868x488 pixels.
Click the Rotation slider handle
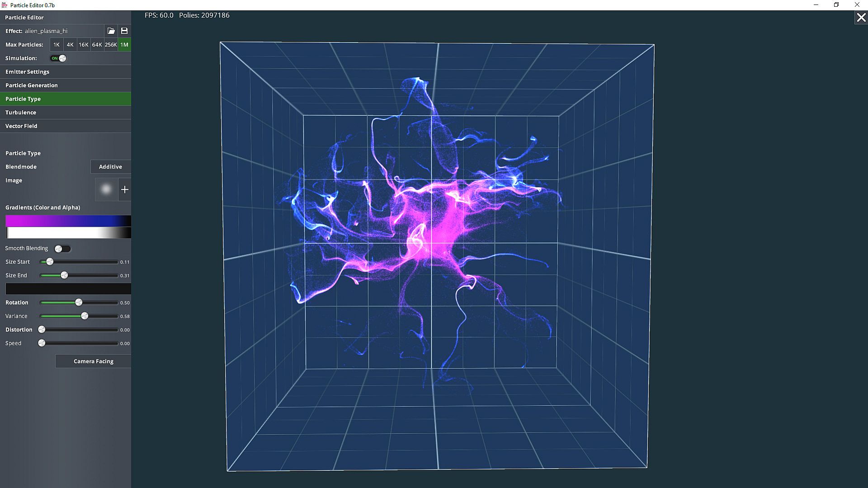click(x=79, y=302)
